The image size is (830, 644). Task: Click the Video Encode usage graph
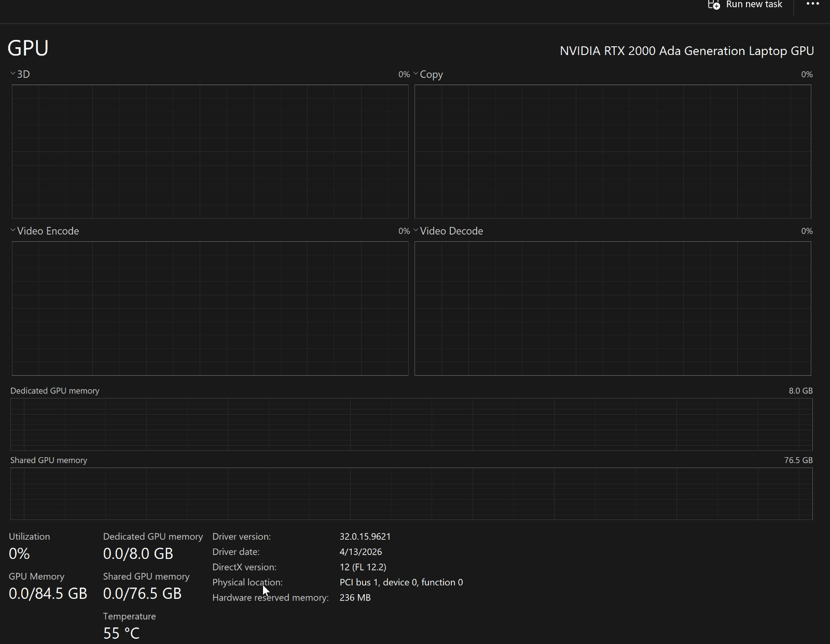point(210,308)
